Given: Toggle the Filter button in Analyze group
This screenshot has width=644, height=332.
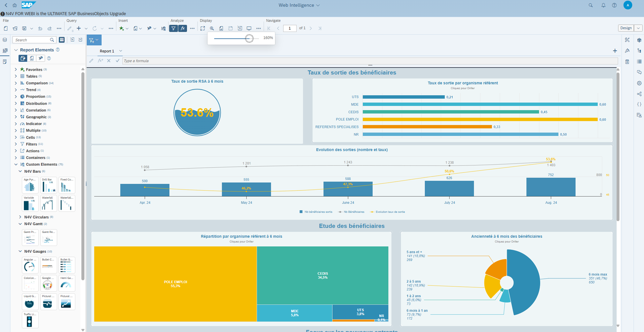Looking at the screenshot, I should tap(174, 28).
